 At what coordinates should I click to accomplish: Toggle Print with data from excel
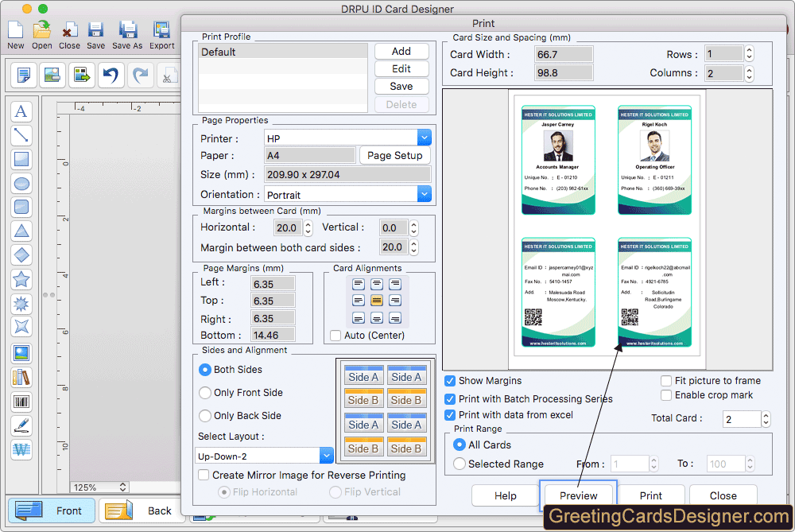(x=450, y=415)
